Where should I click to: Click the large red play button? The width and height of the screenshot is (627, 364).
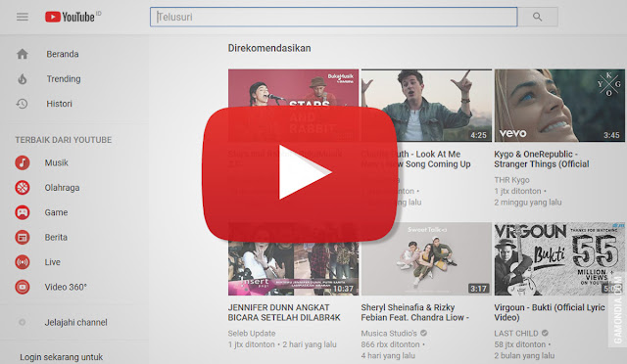point(300,174)
